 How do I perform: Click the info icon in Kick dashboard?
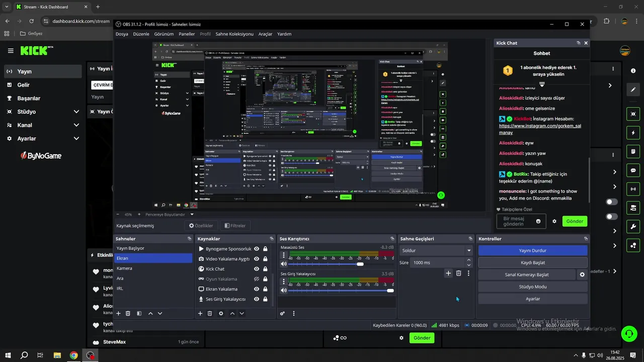(x=633, y=71)
